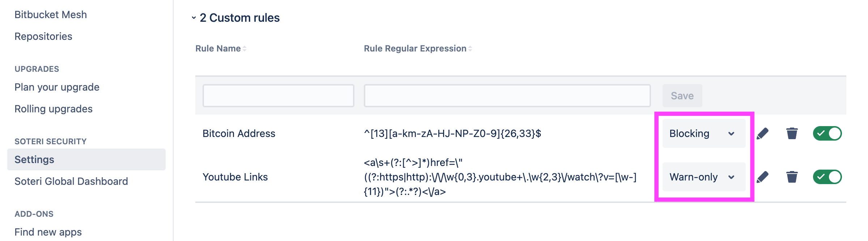
Task: Open Plan your upgrade link
Action: click(57, 87)
